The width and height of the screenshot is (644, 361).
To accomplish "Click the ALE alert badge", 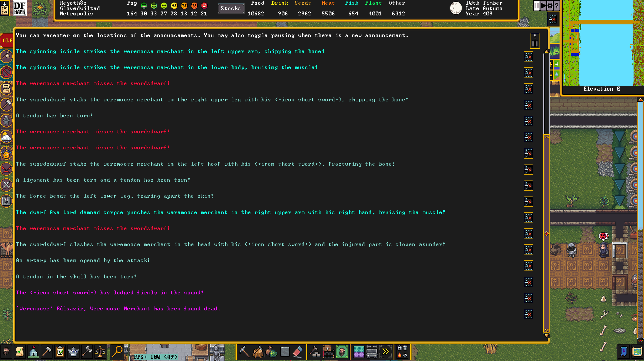I will coord(7,40).
